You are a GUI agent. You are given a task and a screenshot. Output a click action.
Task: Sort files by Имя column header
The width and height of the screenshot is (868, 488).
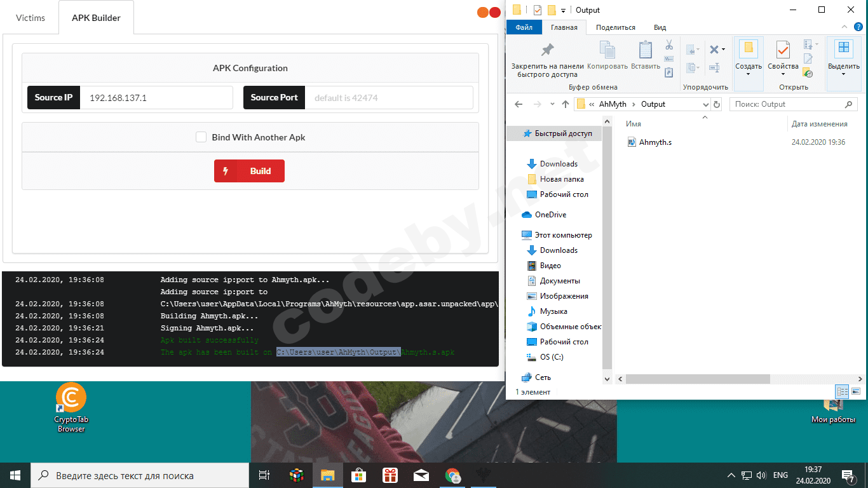(x=633, y=124)
